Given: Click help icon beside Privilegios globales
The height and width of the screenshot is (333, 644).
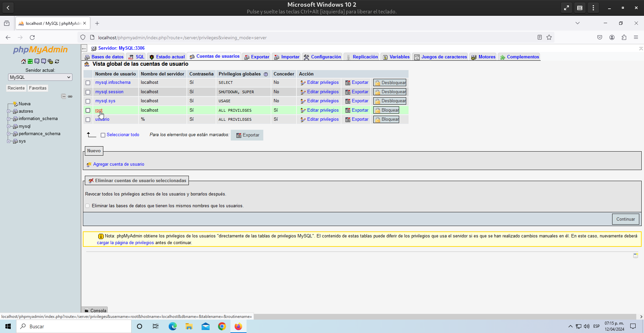Looking at the screenshot, I should [x=266, y=74].
